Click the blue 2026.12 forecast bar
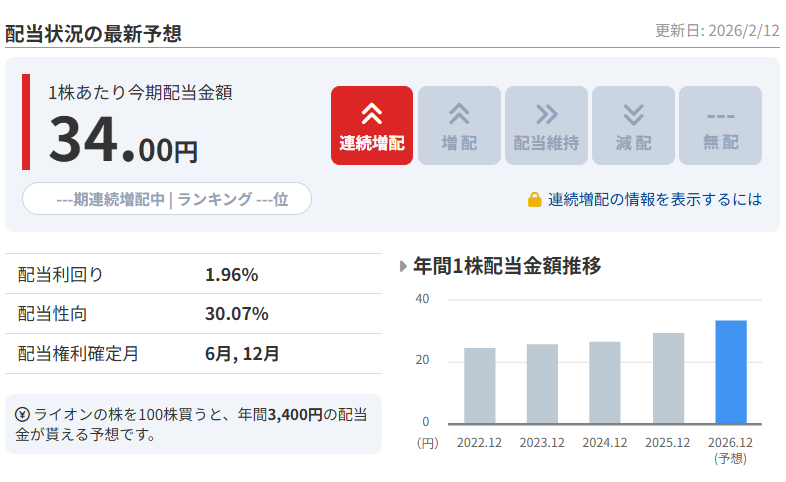Screen dimensions: 786x482 [x=731, y=372]
